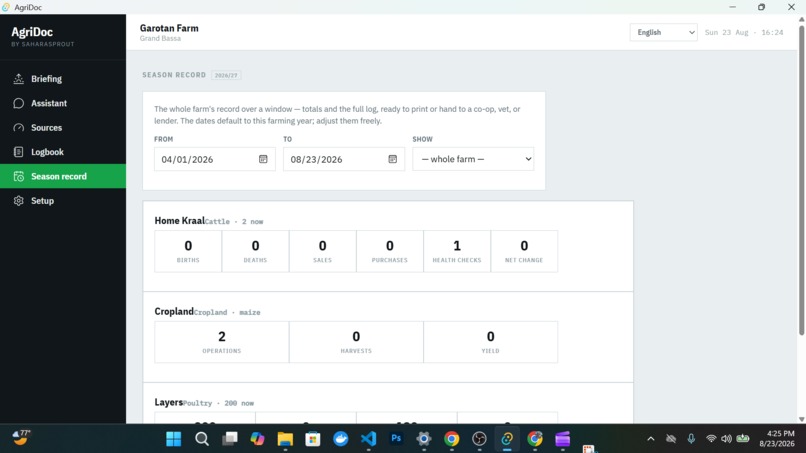
Task: Click the header timestamp Sun 23 Aug 16:24
Action: (744, 32)
